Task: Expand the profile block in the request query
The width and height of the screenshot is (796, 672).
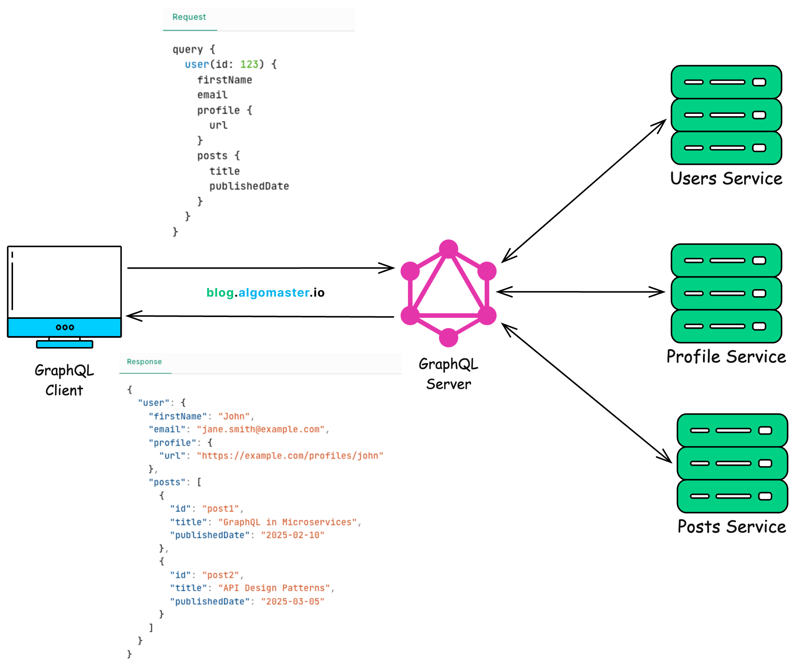Action: coord(219,110)
